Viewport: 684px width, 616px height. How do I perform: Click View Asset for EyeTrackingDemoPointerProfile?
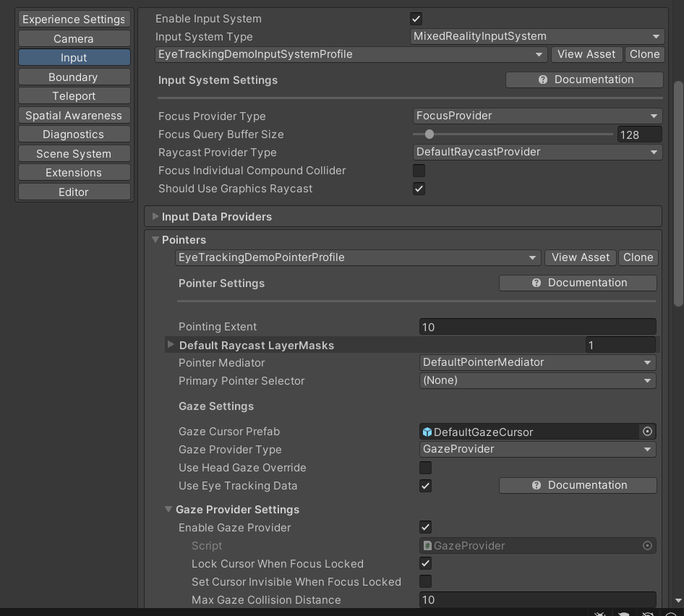tap(580, 257)
